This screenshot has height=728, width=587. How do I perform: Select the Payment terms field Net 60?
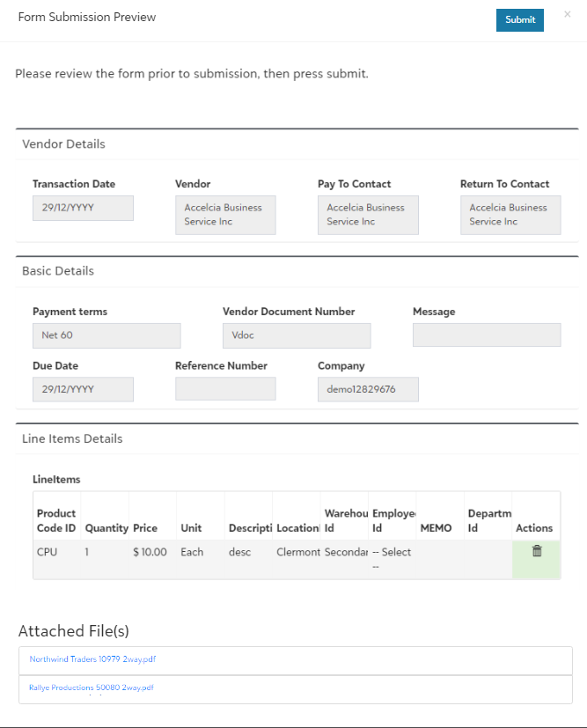(x=106, y=335)
